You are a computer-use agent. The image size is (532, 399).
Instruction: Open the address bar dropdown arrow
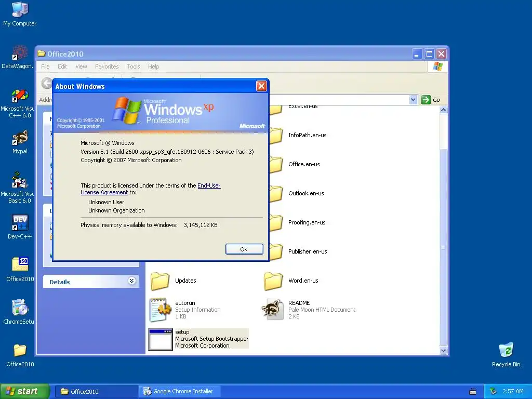pos(413,100)
